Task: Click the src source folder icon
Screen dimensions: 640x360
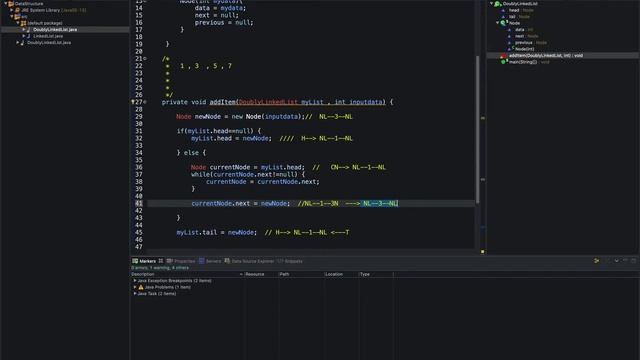Action: 17,17
